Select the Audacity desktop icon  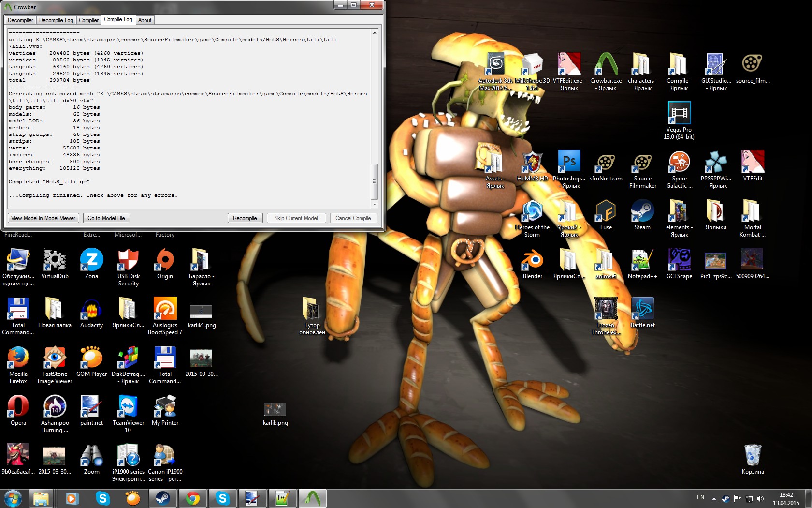tap(91, 313)
